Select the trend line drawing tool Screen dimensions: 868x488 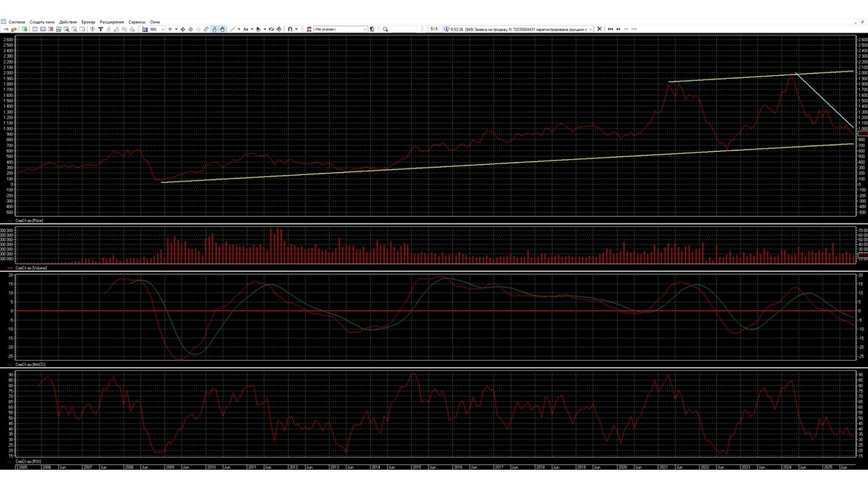coord(232,29)
